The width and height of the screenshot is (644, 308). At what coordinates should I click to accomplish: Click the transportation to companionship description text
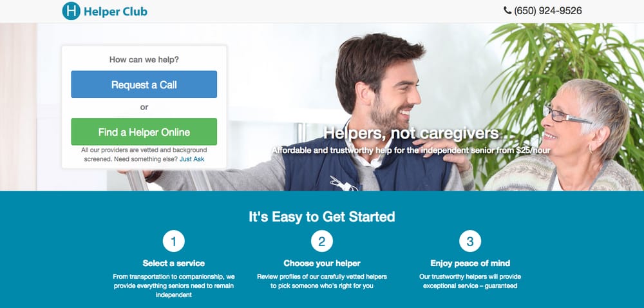pyautogui.click(x=174, y=286)
